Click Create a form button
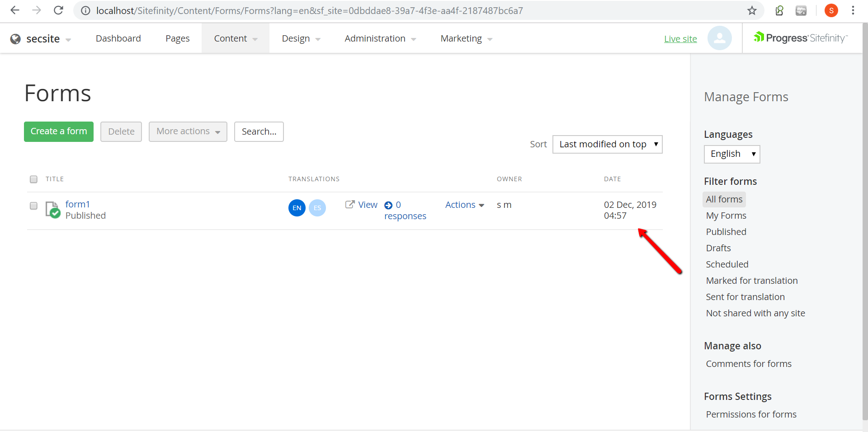The height and width of the screenshot is (432, 868). [59, 131]
